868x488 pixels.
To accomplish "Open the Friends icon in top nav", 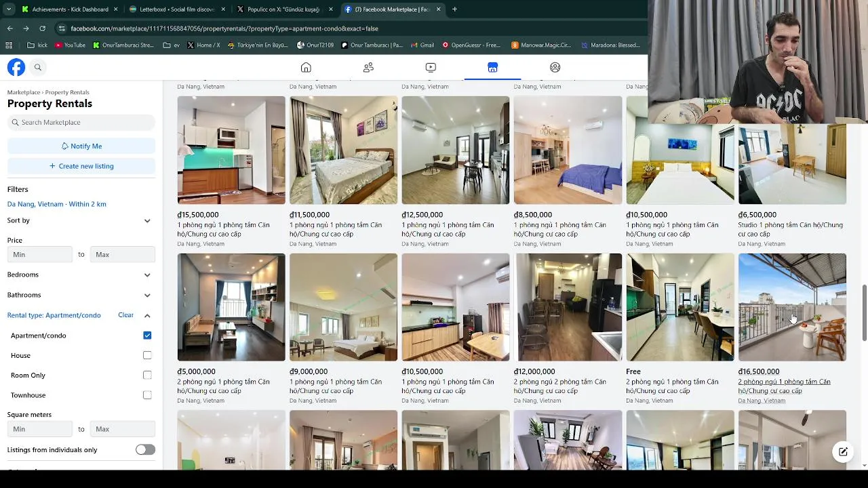I will [x=368, y=67].
